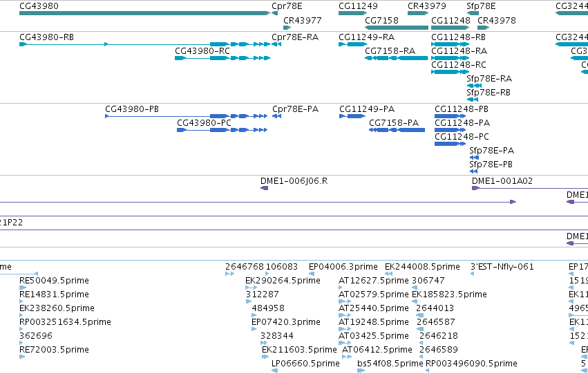Select the CG11248 gene label
Screen dimensions: 588x374
pyautogui.click(x=451, y=20)
